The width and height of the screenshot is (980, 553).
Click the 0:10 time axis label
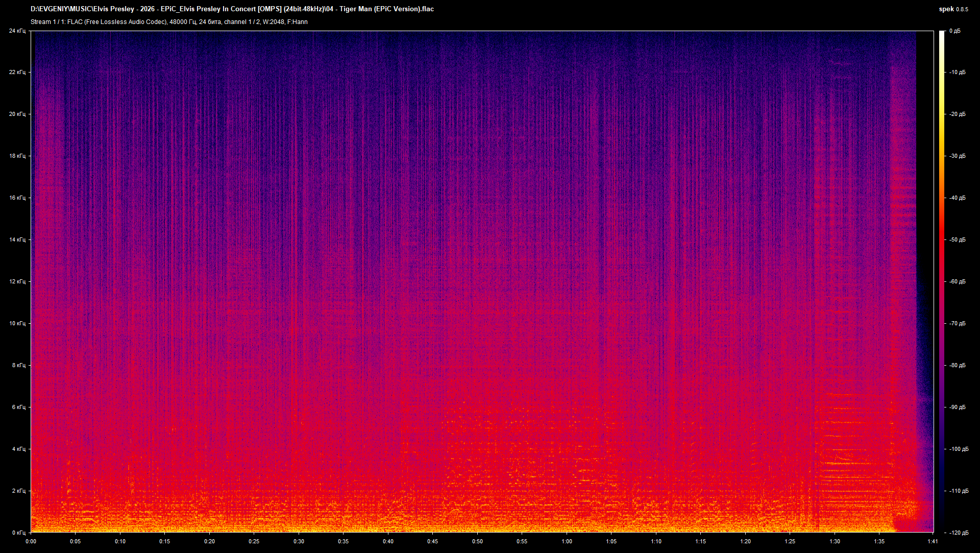(x=120, y=542)
